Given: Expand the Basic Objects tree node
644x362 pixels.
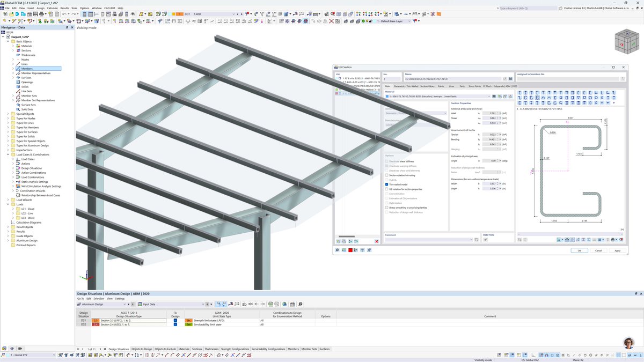Looking at the screenshot, I should coord(8,41).
